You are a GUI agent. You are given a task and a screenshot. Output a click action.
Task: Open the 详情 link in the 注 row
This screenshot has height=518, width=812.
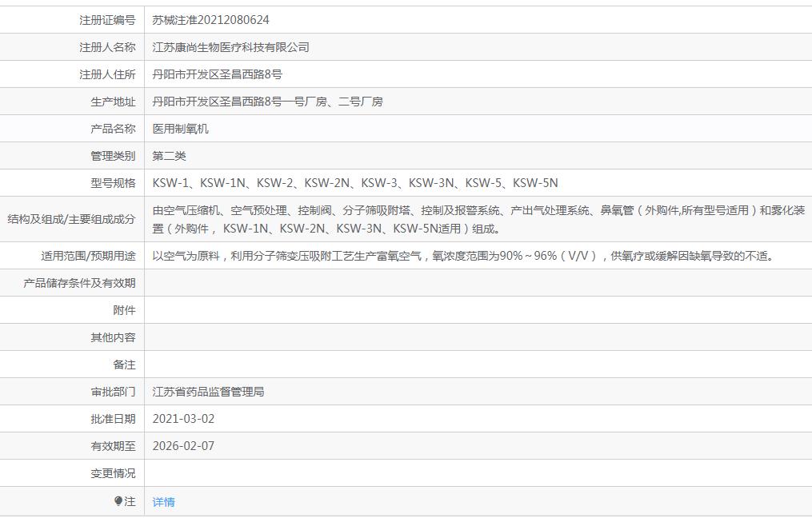tap(164, 502)
